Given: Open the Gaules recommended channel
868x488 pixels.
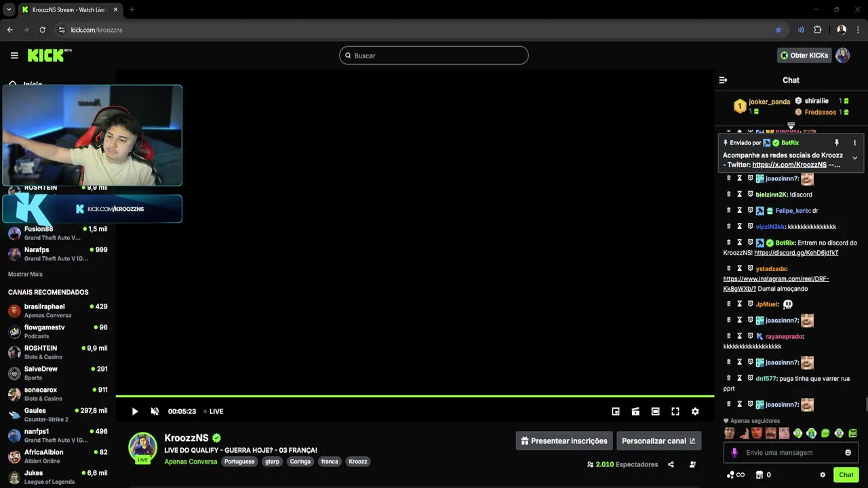Looking at the screenshot, I should click(58, 415).
